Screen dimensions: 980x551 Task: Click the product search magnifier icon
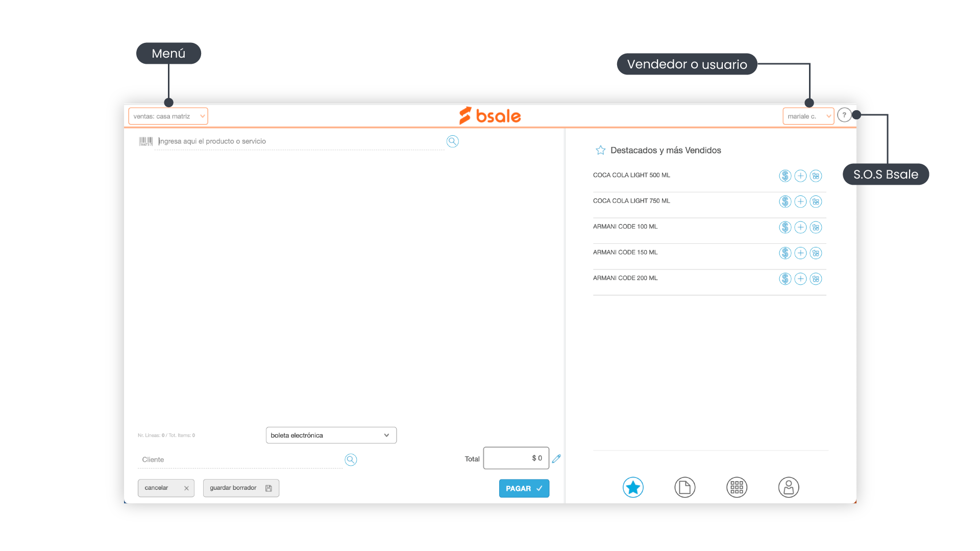[452, 141]
